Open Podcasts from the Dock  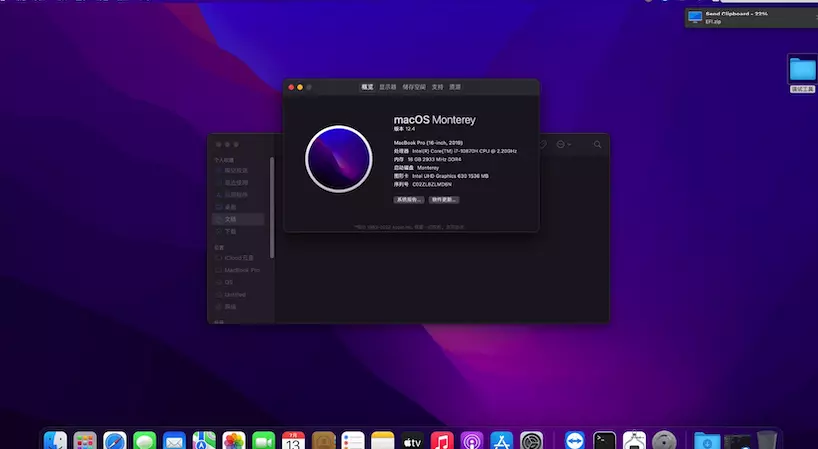click(472, 441)
